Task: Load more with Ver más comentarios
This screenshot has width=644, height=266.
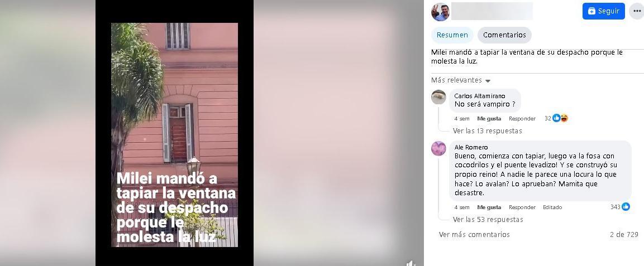Action: (474, 234)
